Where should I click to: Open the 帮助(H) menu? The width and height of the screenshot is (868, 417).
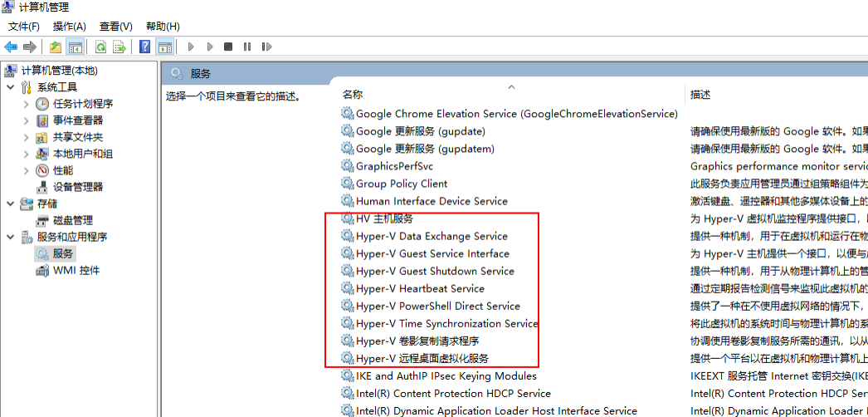click(x=163, y=26)
